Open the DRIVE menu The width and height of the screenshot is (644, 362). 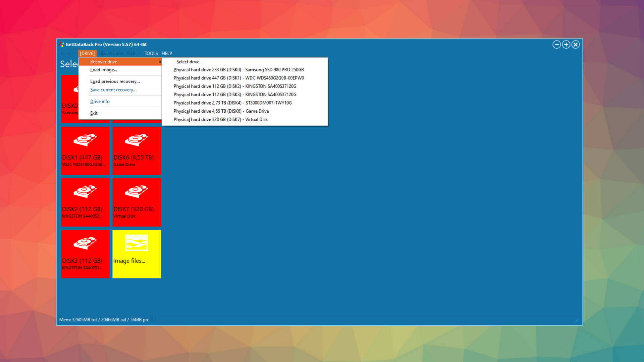tap(87, 53)
